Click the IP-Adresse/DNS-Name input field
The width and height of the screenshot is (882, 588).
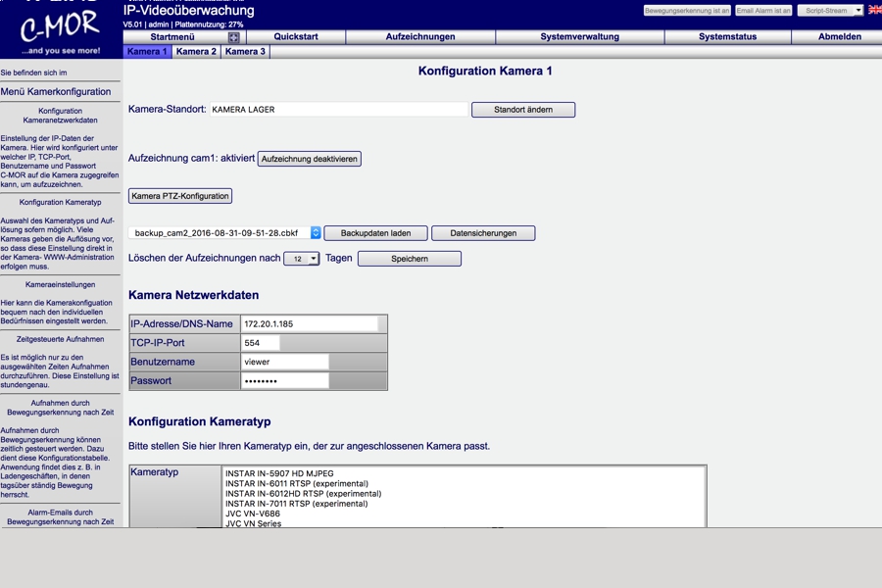tap(310, 324)
